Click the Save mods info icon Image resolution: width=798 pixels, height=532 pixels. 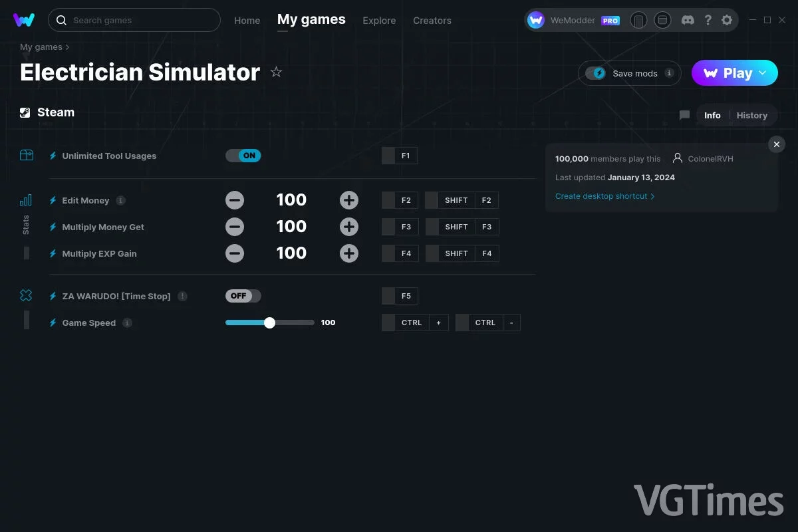pos(669,73)
